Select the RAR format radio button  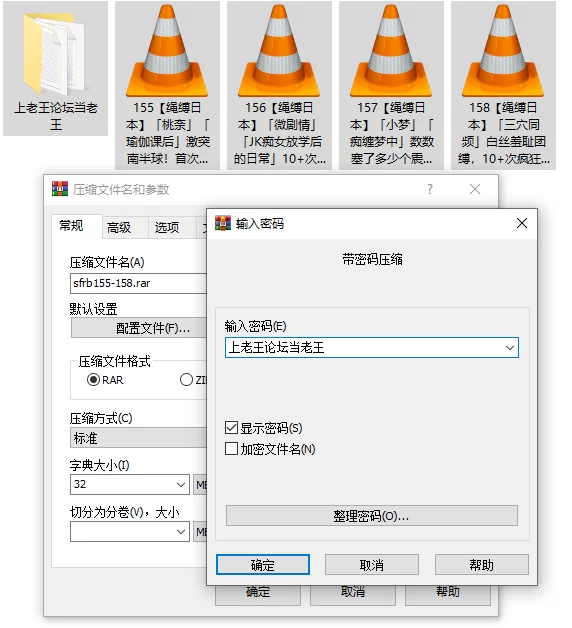[x=93, y=379]
